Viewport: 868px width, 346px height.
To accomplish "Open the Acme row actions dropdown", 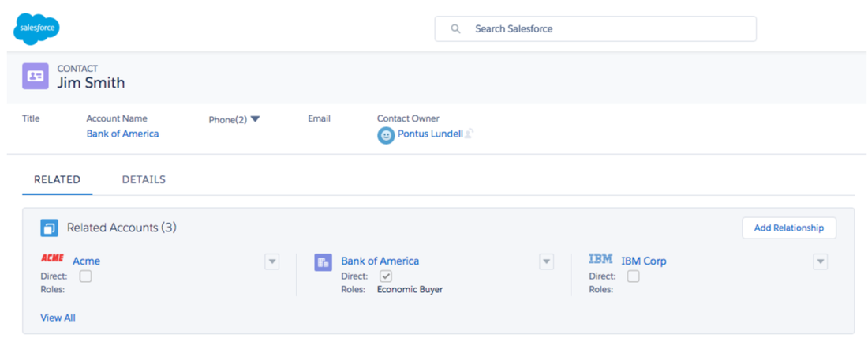I will click(x=272, y=261).
